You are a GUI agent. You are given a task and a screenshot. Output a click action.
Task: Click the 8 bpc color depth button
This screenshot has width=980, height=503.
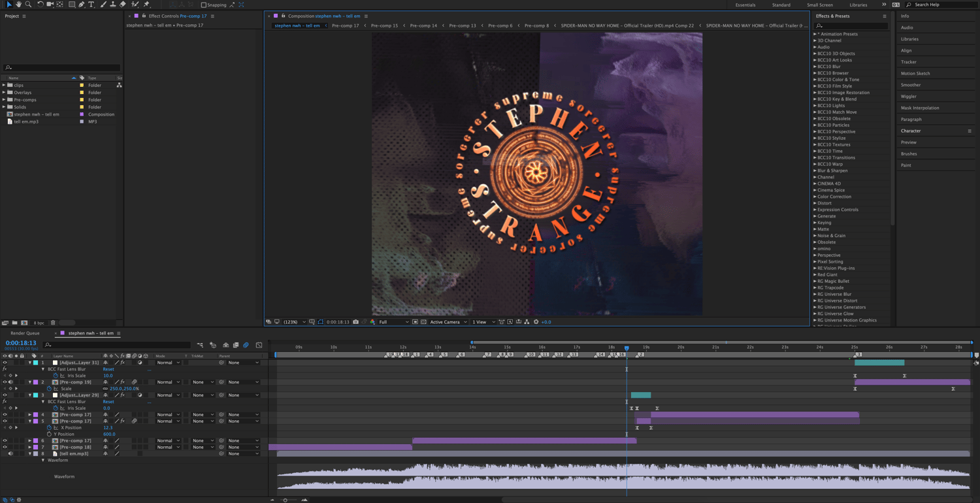[x=39, y=323]
